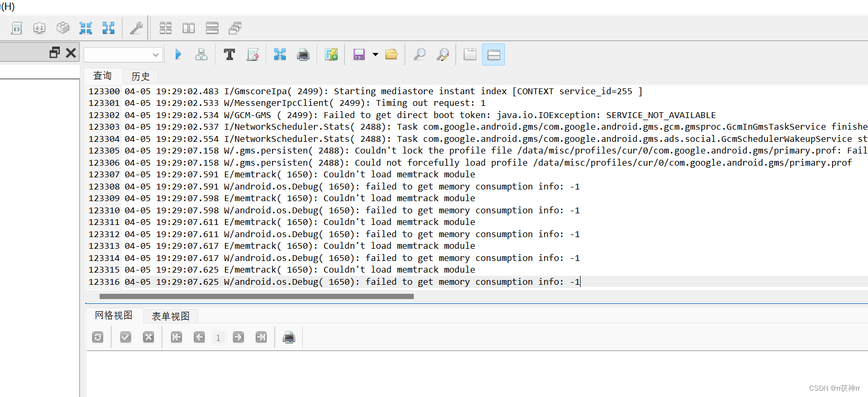Go to first page of results

pos(176,337)
